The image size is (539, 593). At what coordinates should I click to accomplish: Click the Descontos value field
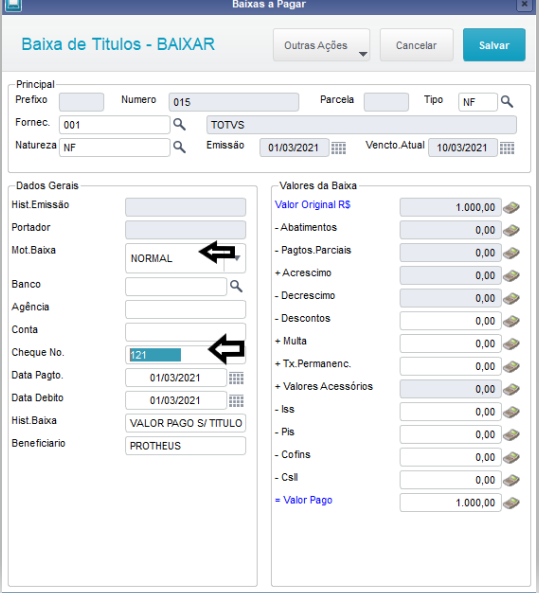[x=450, y=321]
